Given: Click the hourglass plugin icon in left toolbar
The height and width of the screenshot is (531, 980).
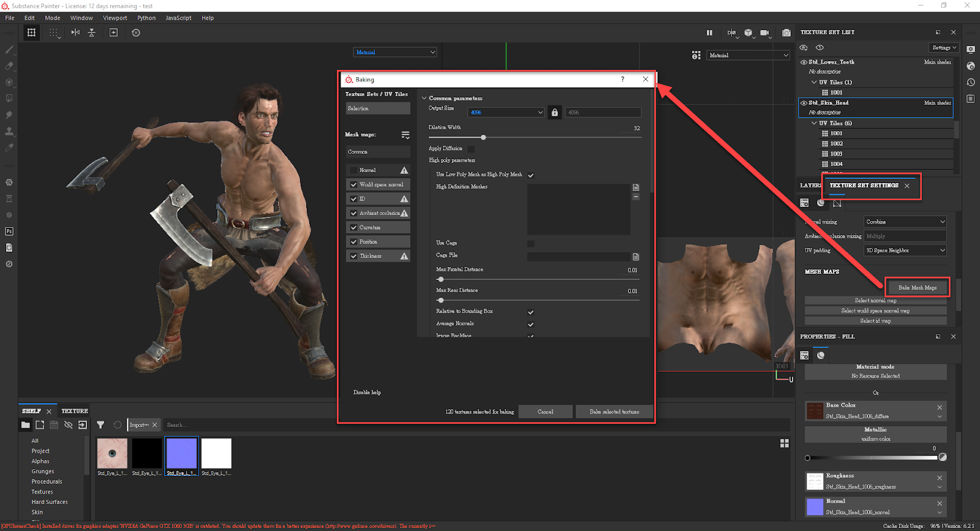Looking at the screenshot, I should click(x=9, y=198).
